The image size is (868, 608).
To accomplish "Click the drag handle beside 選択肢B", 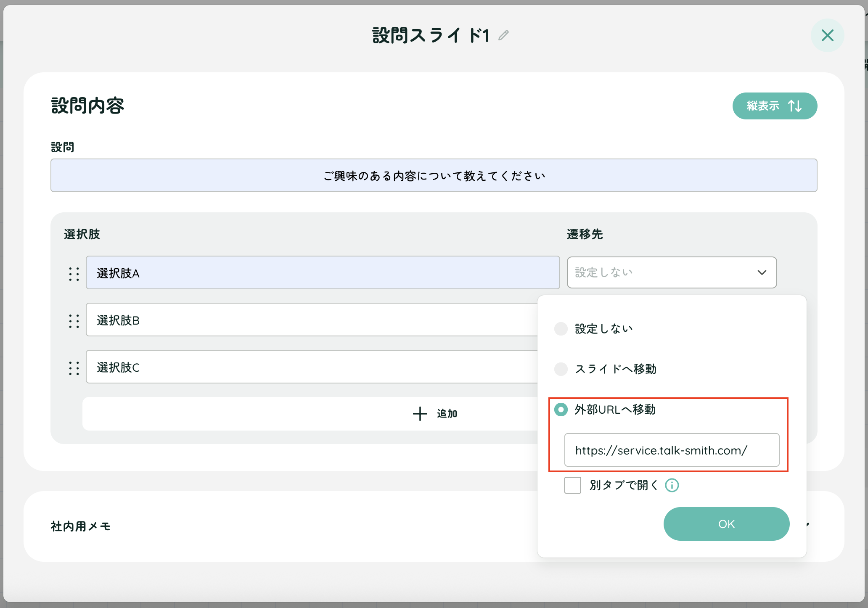I will click(x=74, y=321).
